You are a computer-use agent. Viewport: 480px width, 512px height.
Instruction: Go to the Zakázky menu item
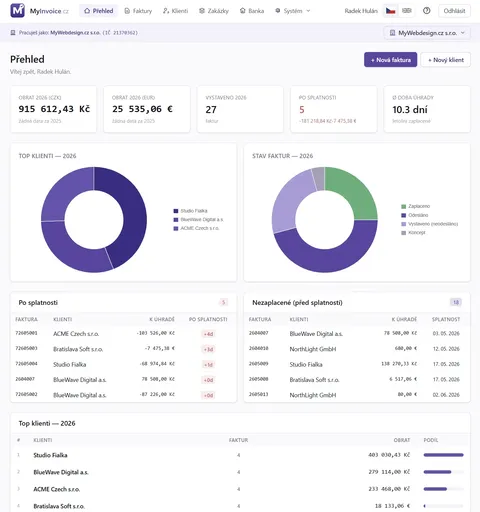(x=214, y=11)
